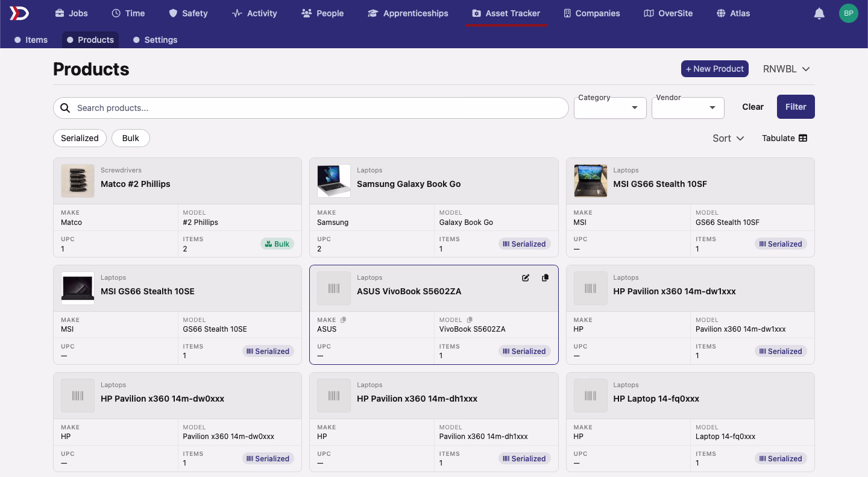868x477 pixels.
Task: Open HP Pavilion x360 14m-dw1xxx product
Action: tap(675, 291)
